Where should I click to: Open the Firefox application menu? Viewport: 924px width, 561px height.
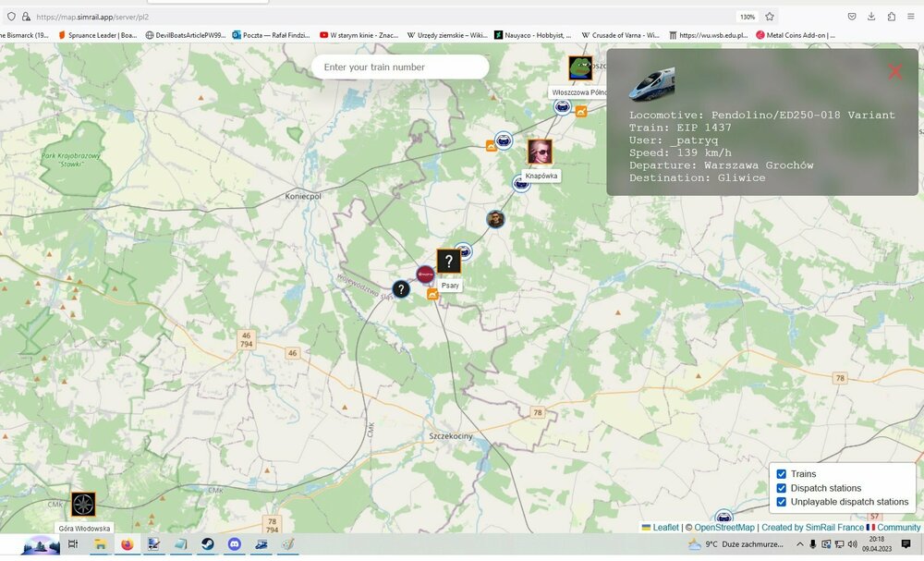tap(910, 17)
